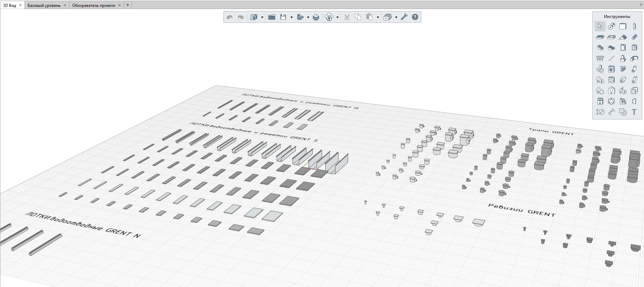Add a new tab with plus button
The image size is (644, 287).
click(x=128, y=5)
